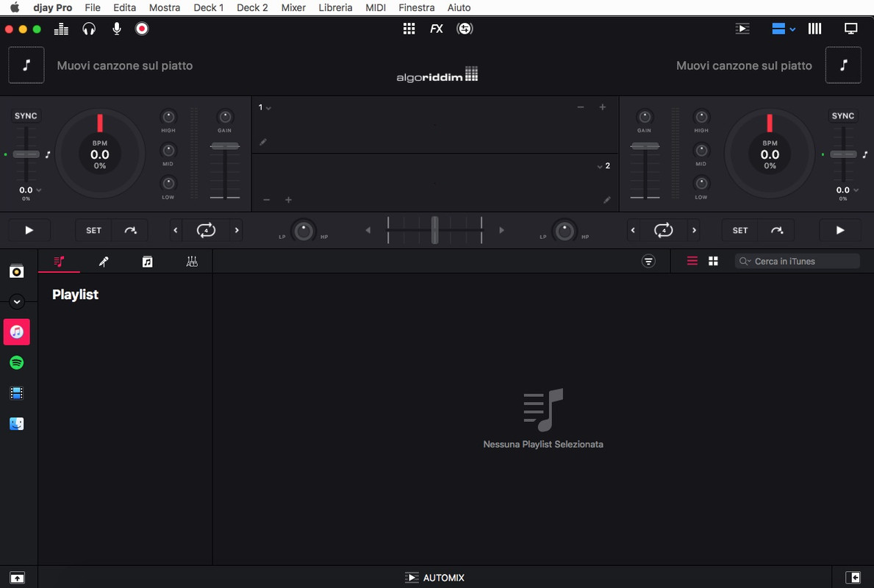Halve loop length on left deck

click(x=176, y=230)
